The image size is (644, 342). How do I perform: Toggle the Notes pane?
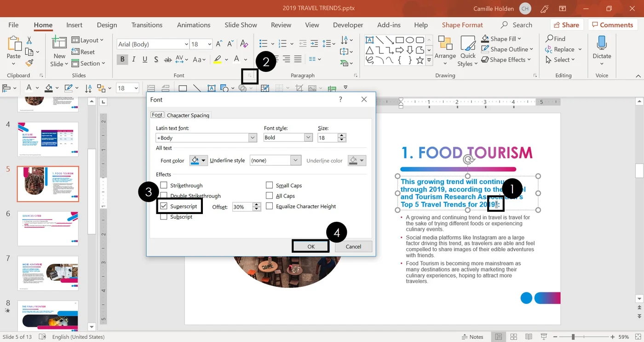(472, 337)
